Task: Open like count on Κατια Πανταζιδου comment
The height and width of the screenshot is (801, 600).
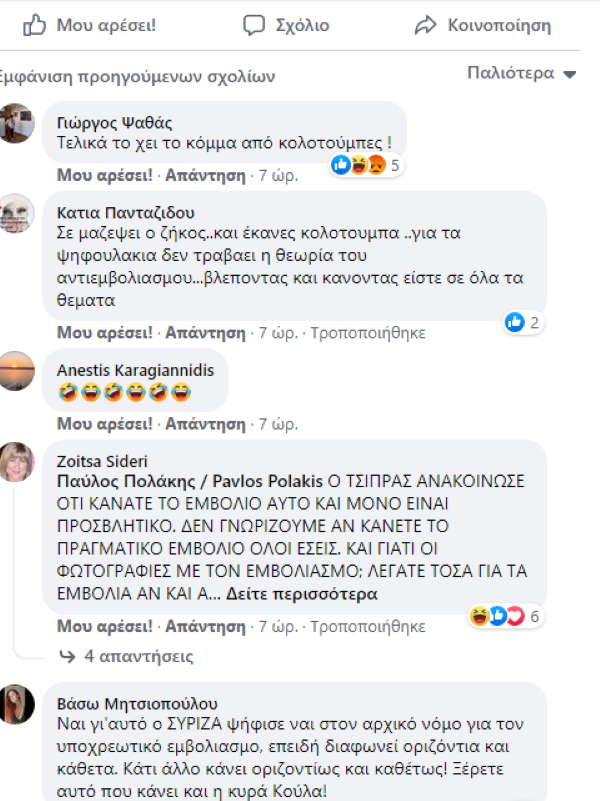Action: (522, 322)
